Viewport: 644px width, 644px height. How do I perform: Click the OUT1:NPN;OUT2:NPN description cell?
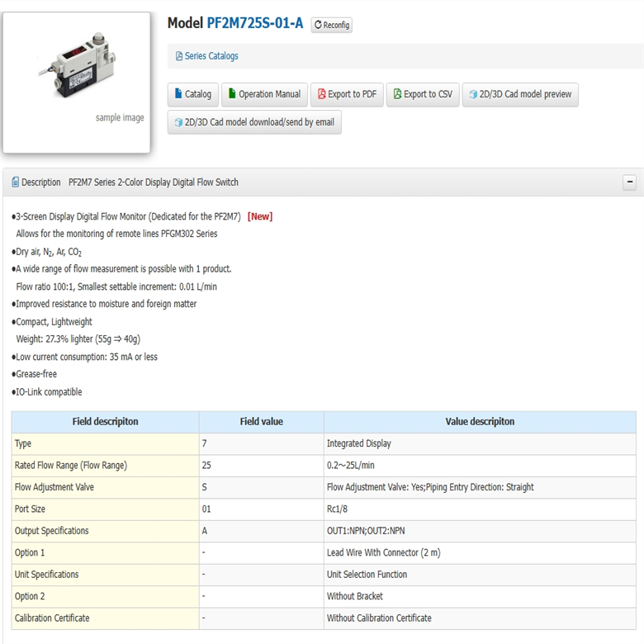[x=480, y=531]
